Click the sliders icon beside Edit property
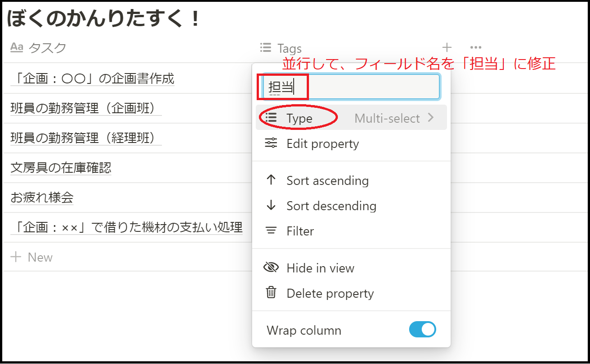 point(271,143)
